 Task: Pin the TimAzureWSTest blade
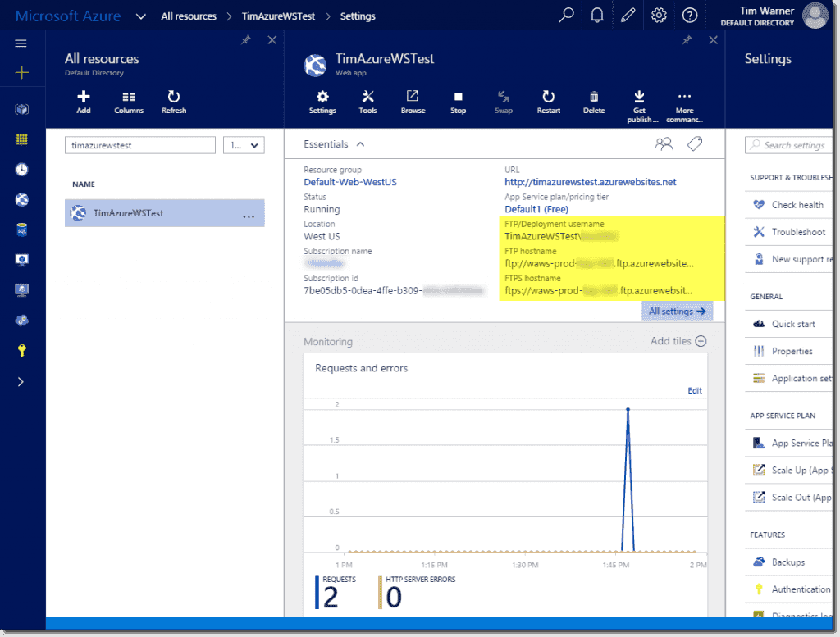click(x=687, y=40)
